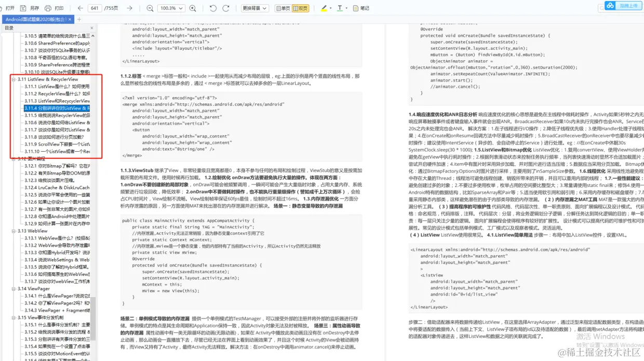Select highlighted item 3.11.4 分别讲讲
The width and height of the screenshot is (644, 361).
pyautogui.click(x=57, y=108)
